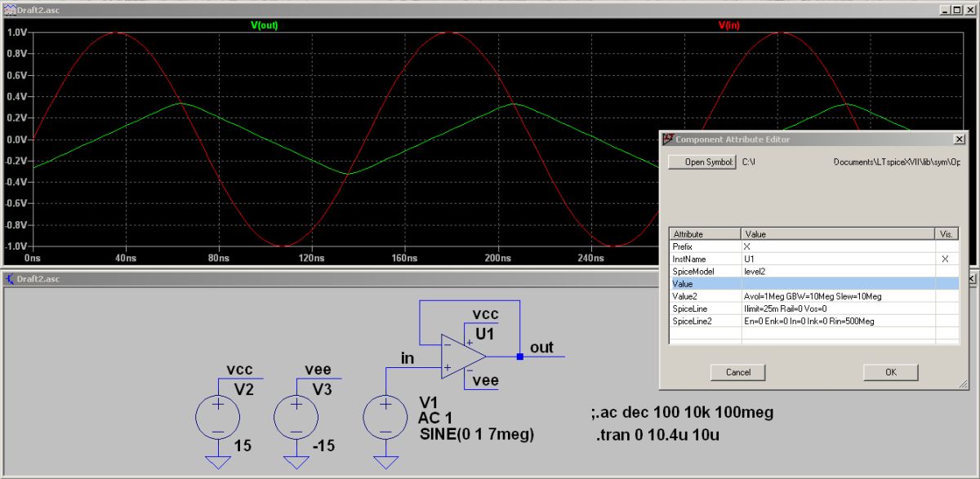Maximize the waveform plot window
This screenshot has height=479, width=980.
[958, 9]
